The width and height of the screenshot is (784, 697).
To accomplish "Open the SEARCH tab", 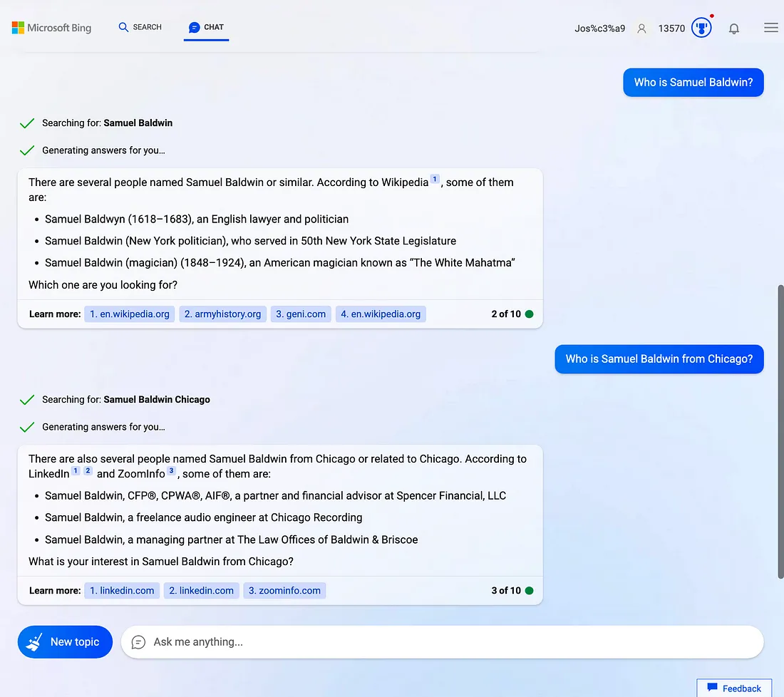I will click(x=140, y=27).
